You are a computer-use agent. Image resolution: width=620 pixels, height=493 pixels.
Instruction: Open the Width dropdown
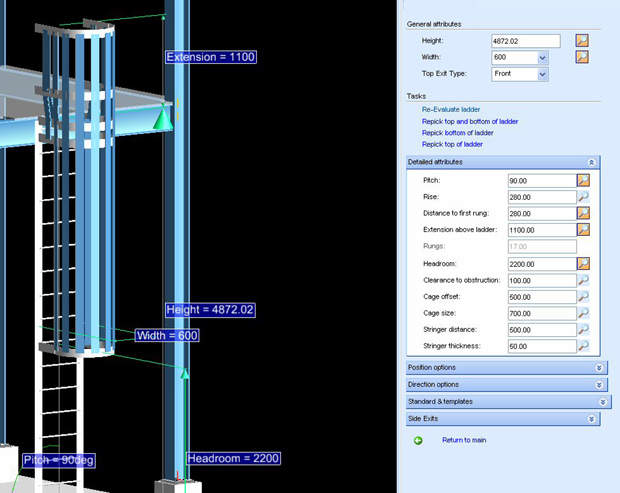point(543,58)
